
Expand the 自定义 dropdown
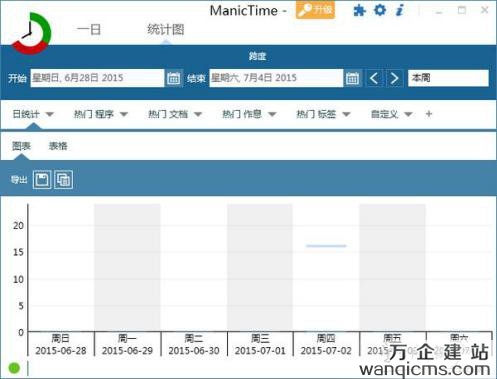408,114
